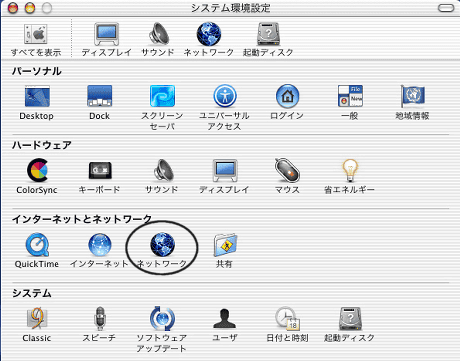Click the すべてを表示 (Show All) toolbar icon
Screen dimensions: 460x361
coord(36,34)
